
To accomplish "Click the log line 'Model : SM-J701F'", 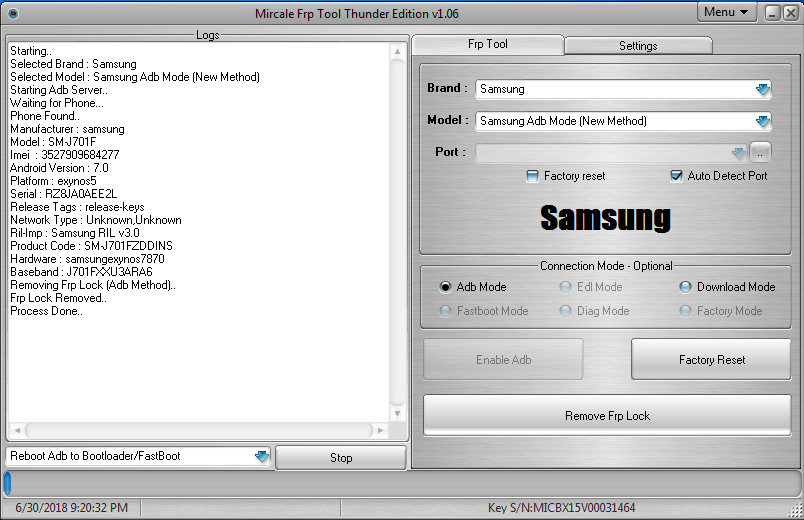I will point(53,142).
